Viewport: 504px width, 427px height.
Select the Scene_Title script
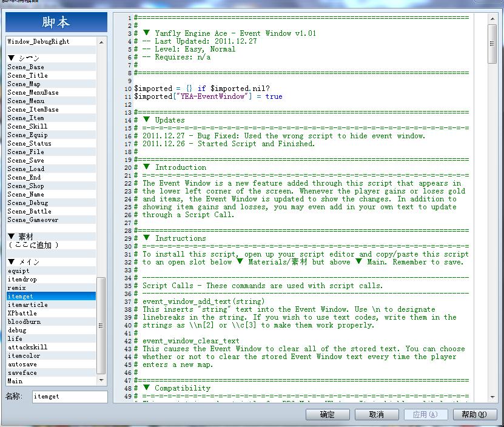(x=51, y=76)
